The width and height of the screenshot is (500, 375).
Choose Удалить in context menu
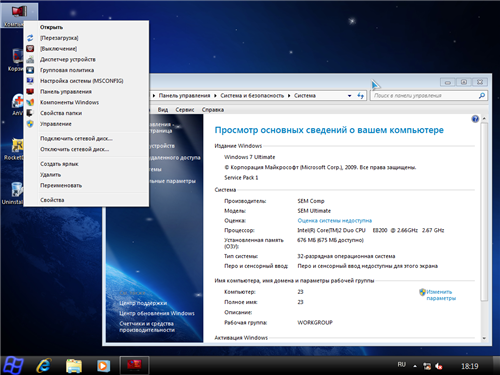pos(50,175)
